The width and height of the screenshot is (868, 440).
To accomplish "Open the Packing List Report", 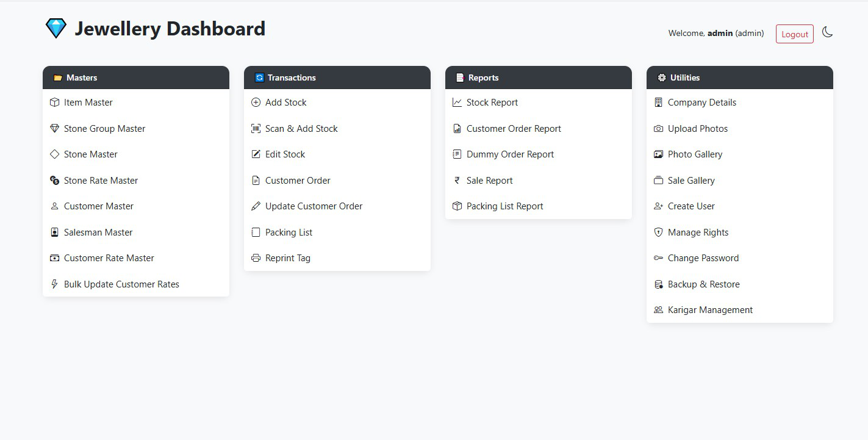I will point(505,206).
